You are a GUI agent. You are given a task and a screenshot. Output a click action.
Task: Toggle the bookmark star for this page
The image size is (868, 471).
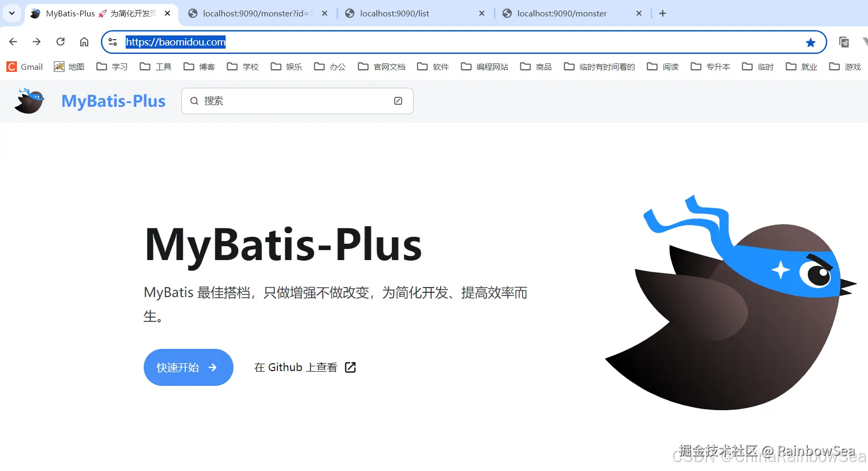tap(810, 42)
